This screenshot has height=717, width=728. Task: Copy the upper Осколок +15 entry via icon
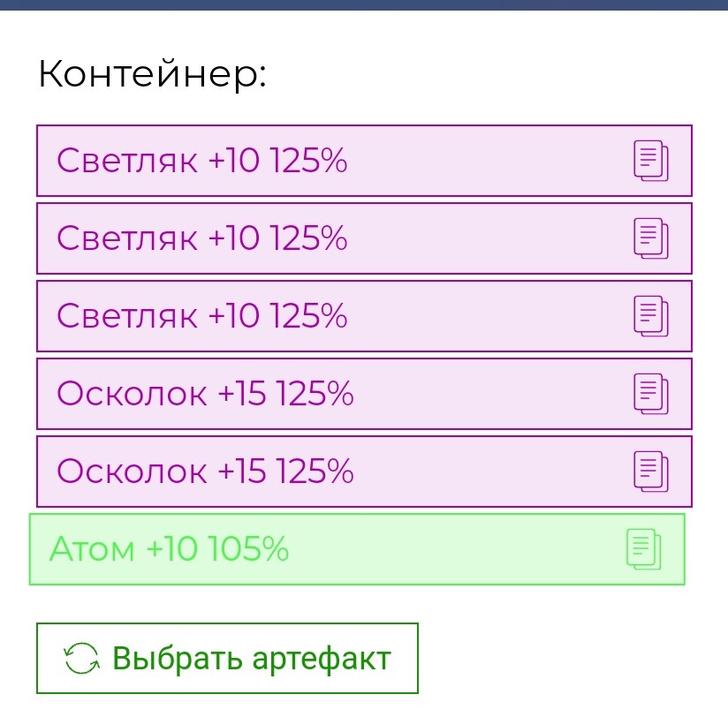pyautogui.click(x=651, y=394)
